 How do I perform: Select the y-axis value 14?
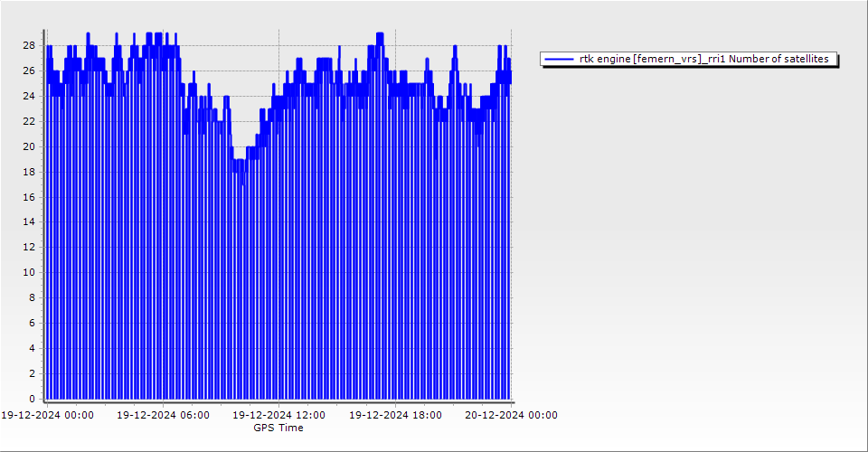pos(29,221)
